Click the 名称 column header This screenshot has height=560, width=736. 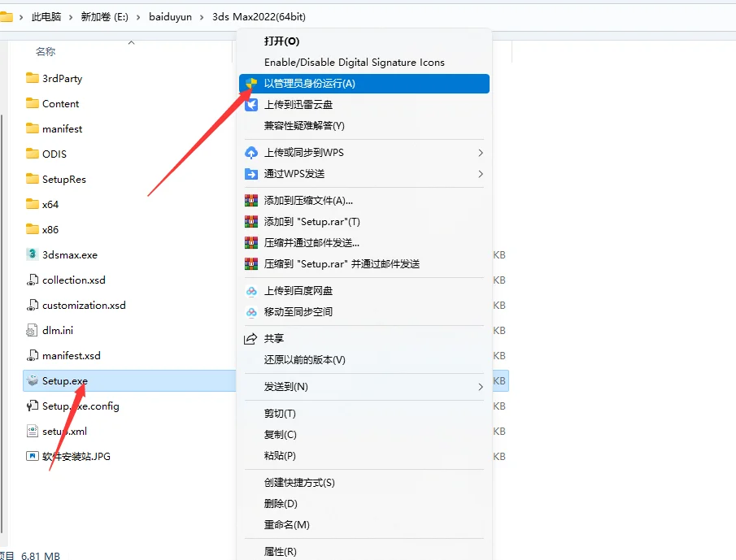click(x=46, y=51)
